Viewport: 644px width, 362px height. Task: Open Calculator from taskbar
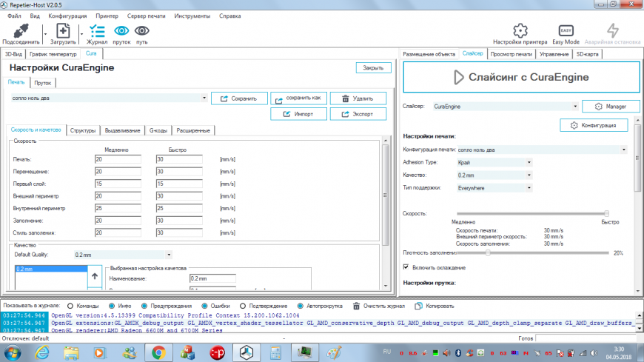tap(275, 352)
